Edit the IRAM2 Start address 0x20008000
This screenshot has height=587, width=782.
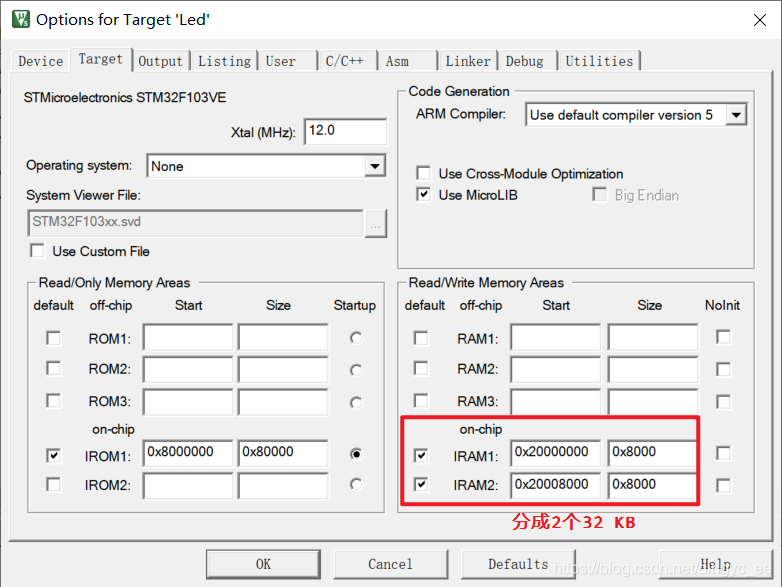tap(556, 486)
